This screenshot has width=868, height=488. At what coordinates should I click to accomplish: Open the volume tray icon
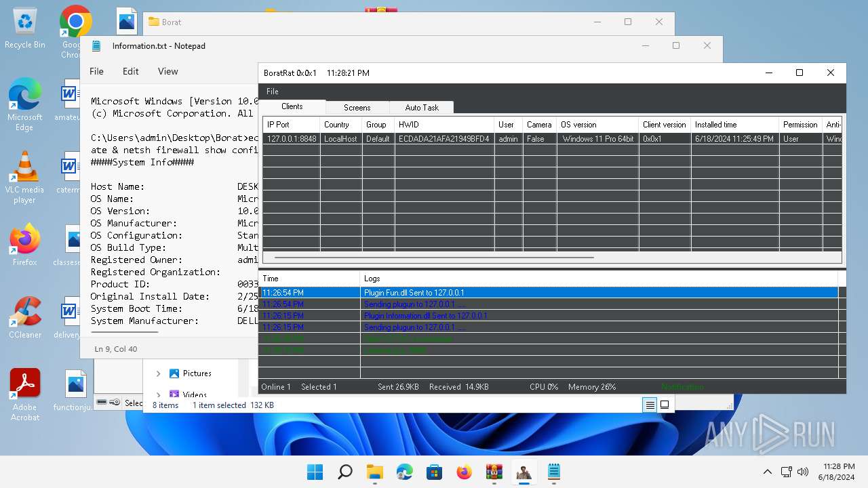(x=803, y=472)
